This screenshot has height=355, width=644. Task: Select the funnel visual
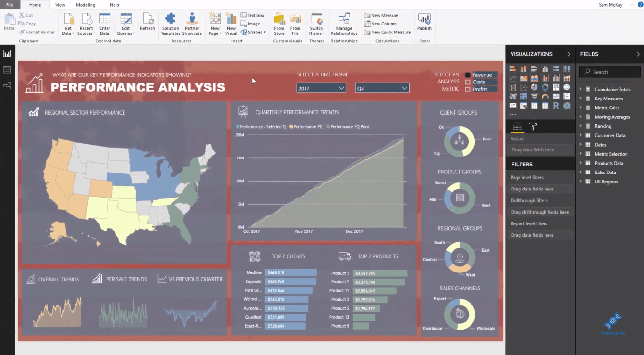534,96
